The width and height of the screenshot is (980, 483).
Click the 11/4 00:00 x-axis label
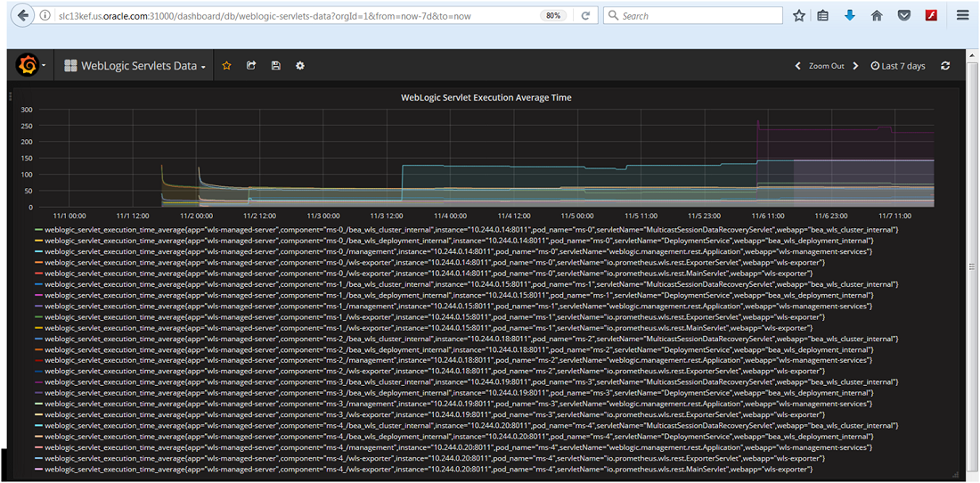(x=450, y=215)
